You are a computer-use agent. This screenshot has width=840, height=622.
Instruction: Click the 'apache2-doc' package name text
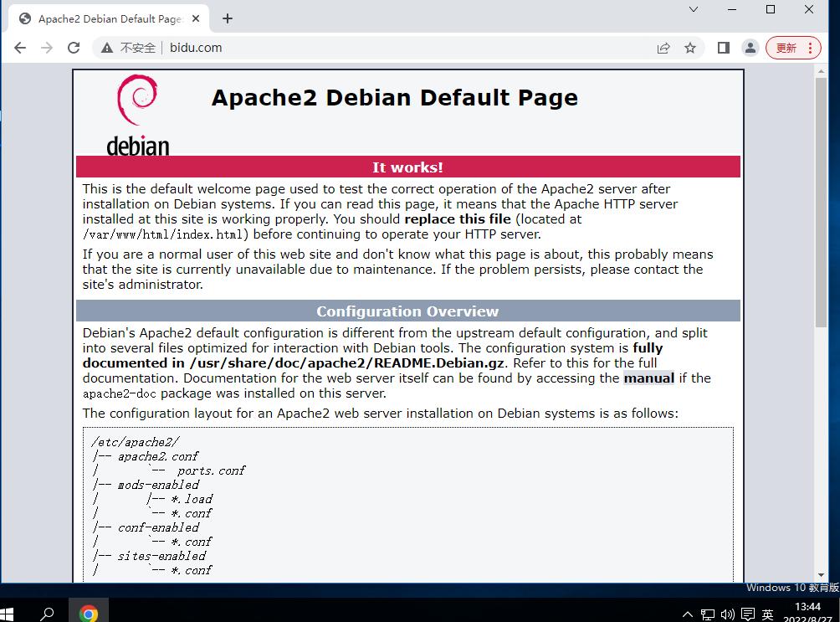120,393
